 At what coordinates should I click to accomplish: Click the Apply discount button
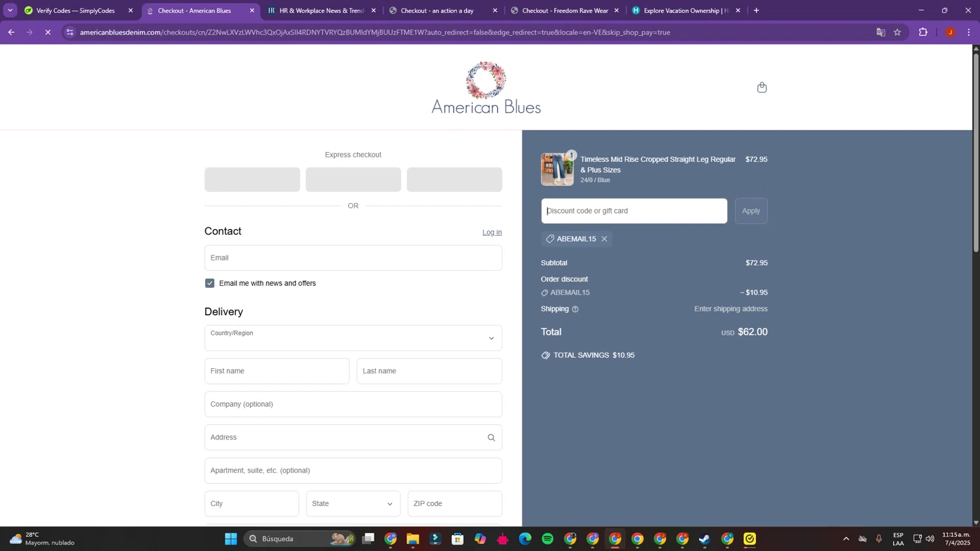(x=751, y=211)
